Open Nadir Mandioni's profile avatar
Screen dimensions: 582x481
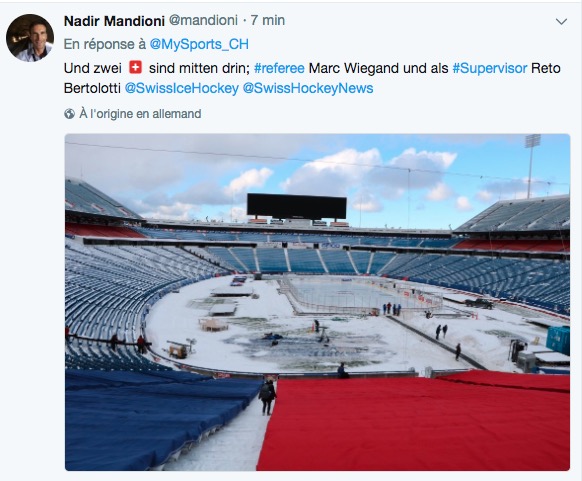[x=30, y=38]
